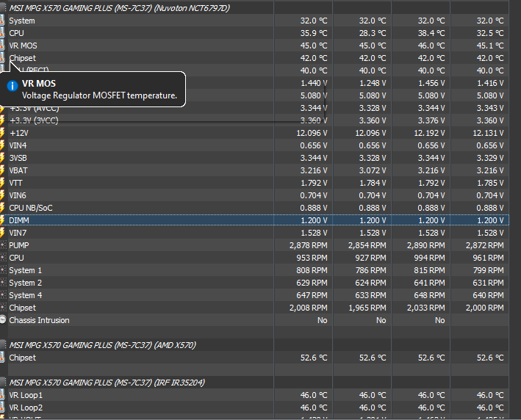Click the clock icon beside Chassis Intrusion

[3, 319]
